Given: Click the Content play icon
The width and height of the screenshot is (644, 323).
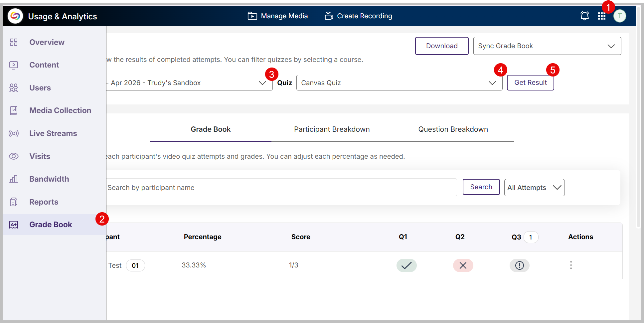Looking at the screenshot, I should point(14,65).
